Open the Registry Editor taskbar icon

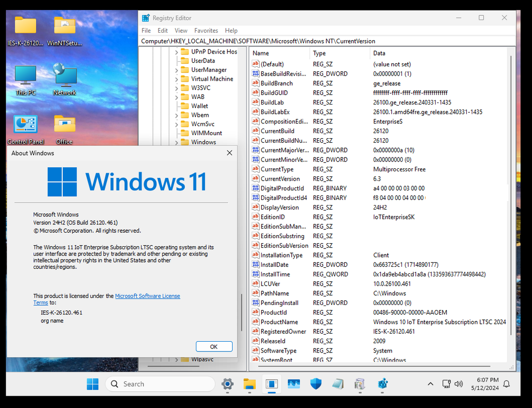click(x=383, y=384)
